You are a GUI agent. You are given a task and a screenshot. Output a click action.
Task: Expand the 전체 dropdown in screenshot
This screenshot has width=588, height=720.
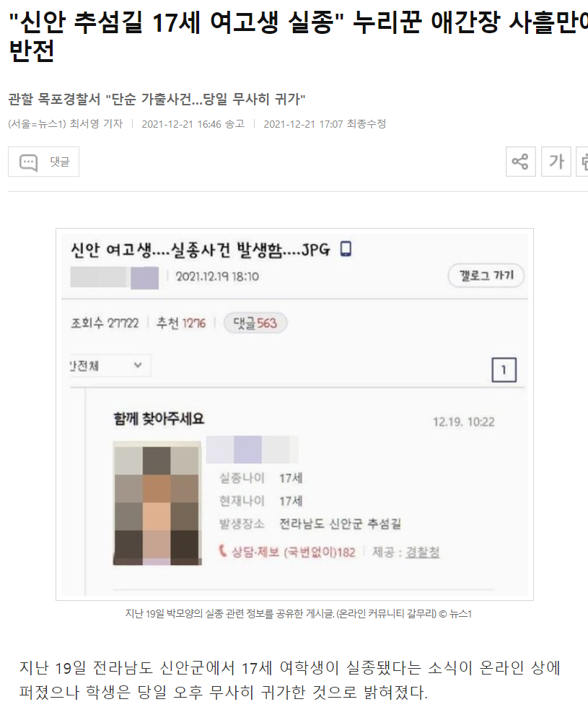pyautogui.click(x=110, y=366)
